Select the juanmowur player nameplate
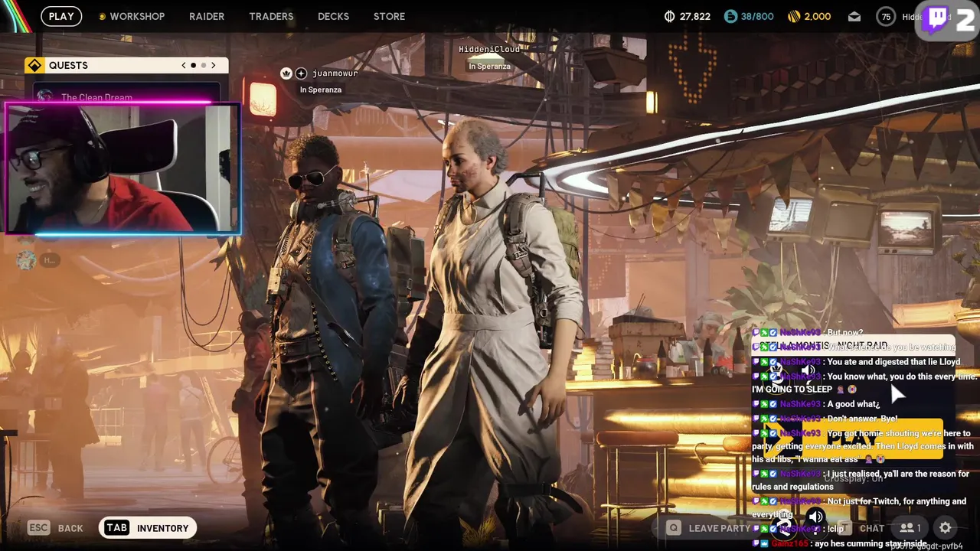Image resolution: width=980 pixels, height=551 pixels. [335, 73]
